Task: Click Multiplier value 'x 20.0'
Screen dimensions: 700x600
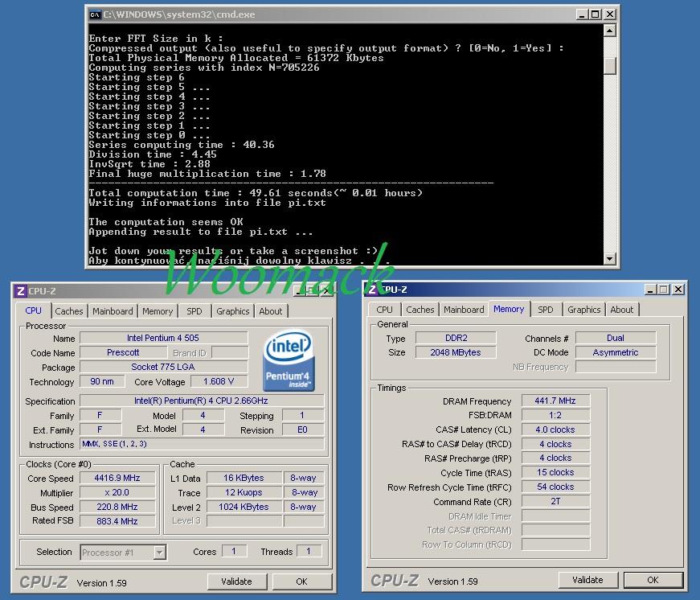Action: click(117, 492)
